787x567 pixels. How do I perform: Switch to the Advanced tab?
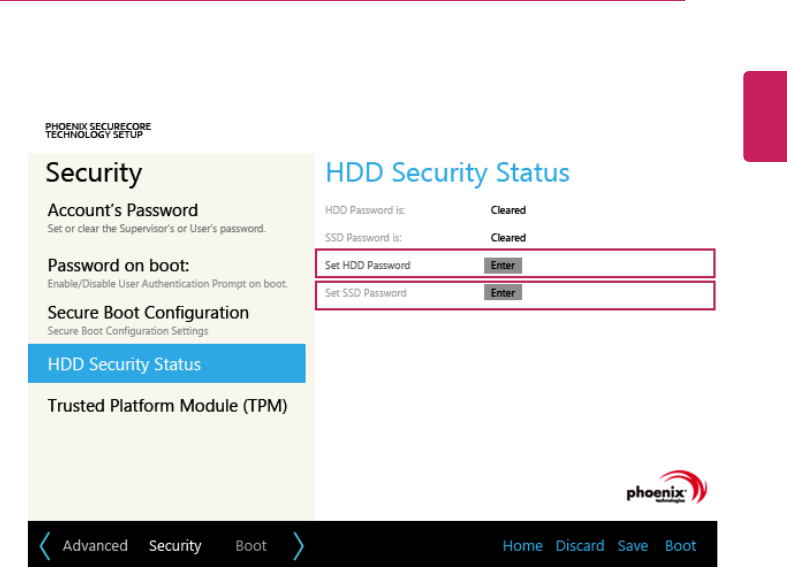pyautogui.click(x=95, y=546)
